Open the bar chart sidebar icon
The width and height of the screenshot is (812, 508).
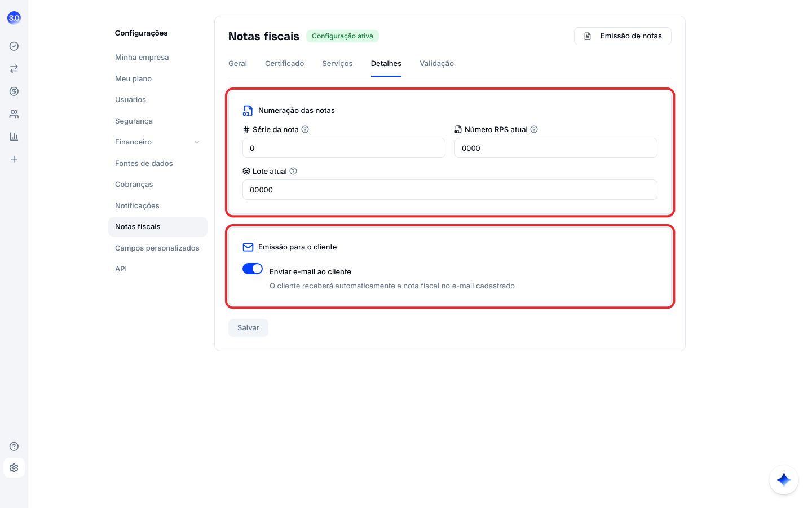14,137
